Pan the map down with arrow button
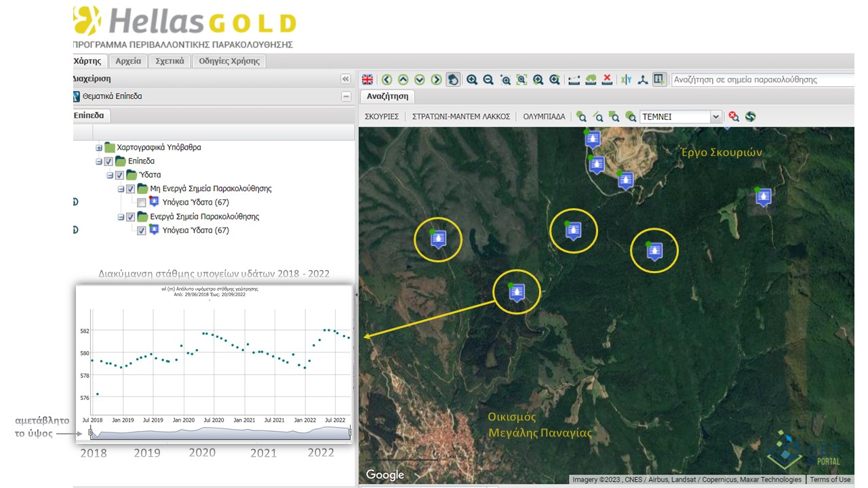The height and width of the screenshot is (488, 868). [420, 79]
